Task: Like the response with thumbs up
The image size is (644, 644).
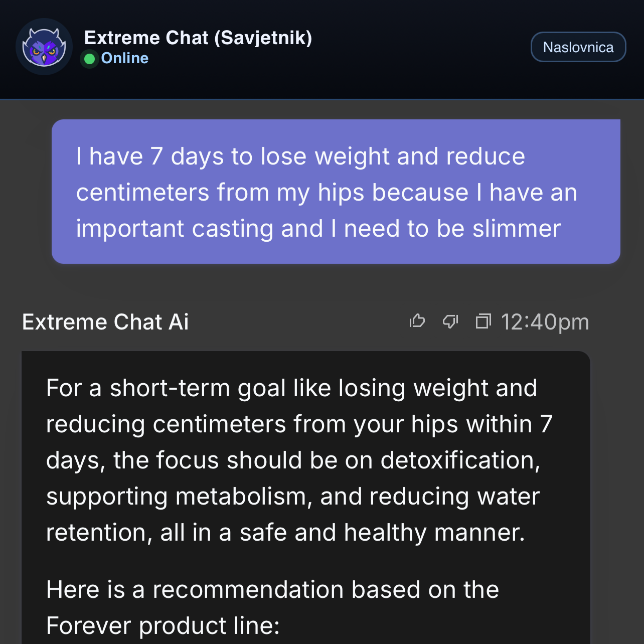Action: point(417,321)
